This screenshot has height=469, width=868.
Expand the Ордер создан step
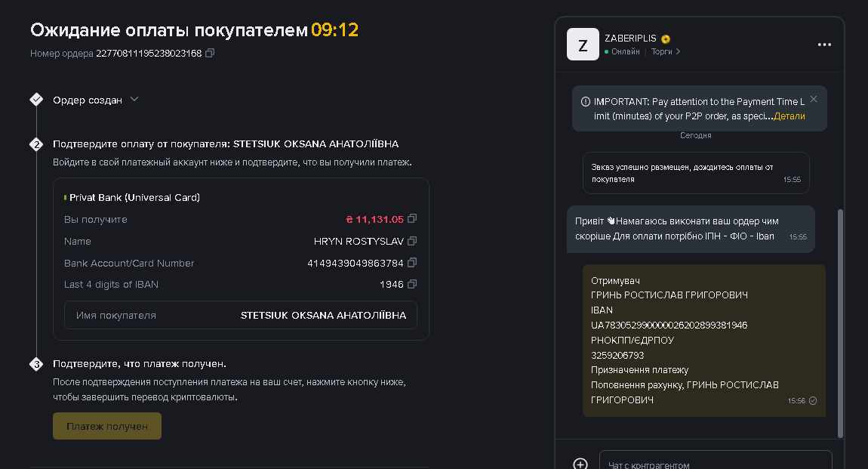click(x=134, y=100)
